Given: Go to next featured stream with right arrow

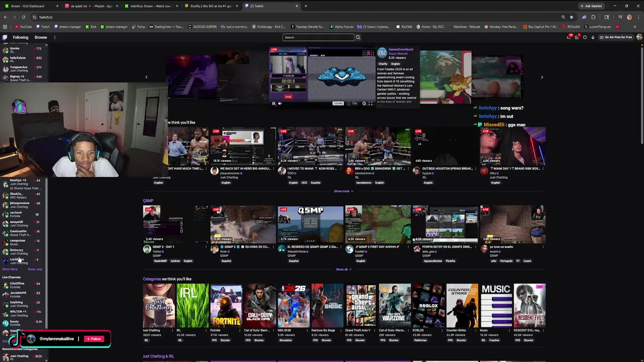Looking at the screenshot, I should coord(542,77).
